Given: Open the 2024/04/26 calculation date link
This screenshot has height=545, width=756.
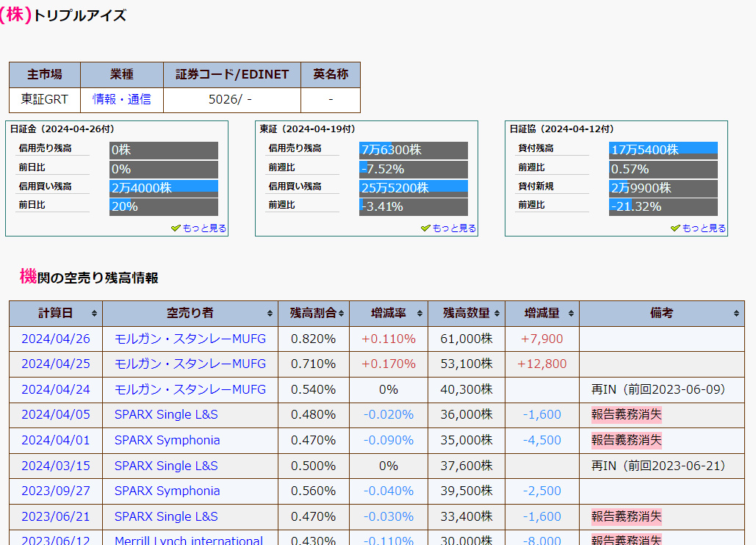Looking at the screenshot, I should pyautogui.click(x=56, y=339).
